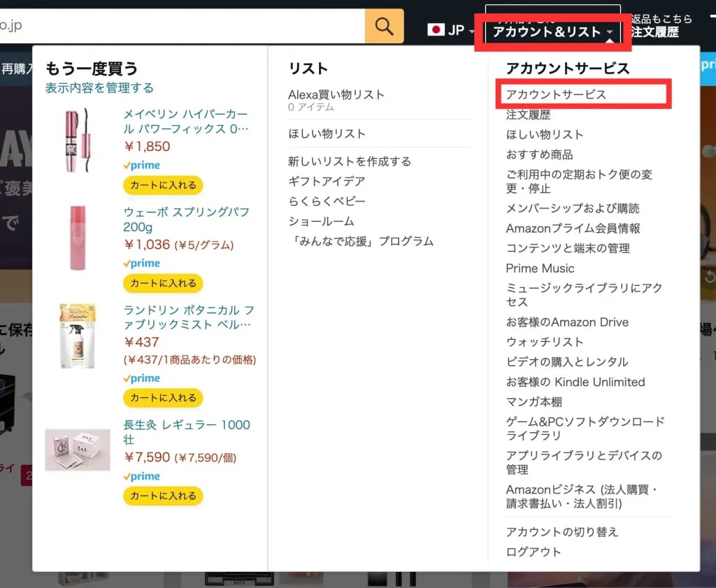Open お客様の Kindle Unlimited

(575, 382)
